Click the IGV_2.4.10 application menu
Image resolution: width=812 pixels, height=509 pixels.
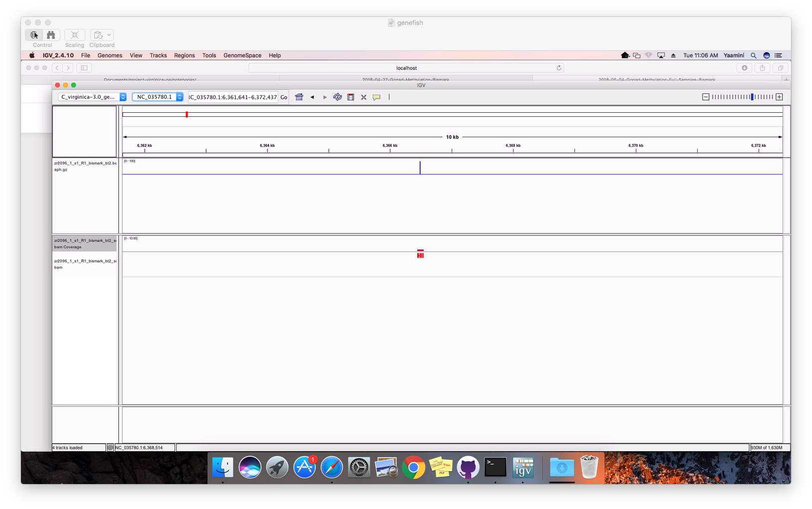58,55
